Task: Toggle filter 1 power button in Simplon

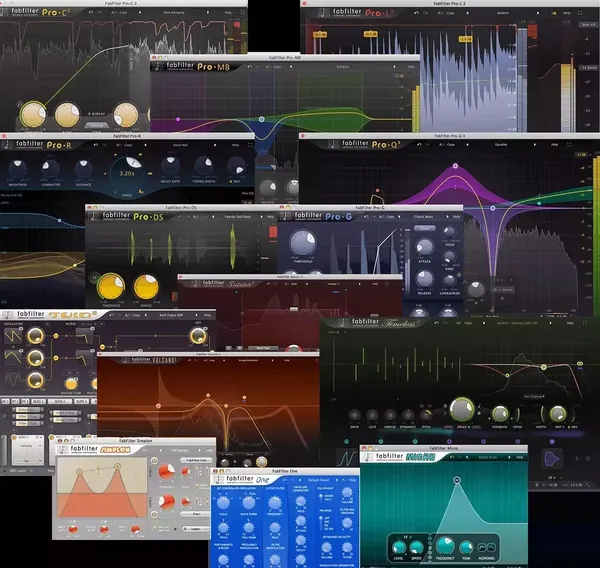Action: click(x=154, y=460)
